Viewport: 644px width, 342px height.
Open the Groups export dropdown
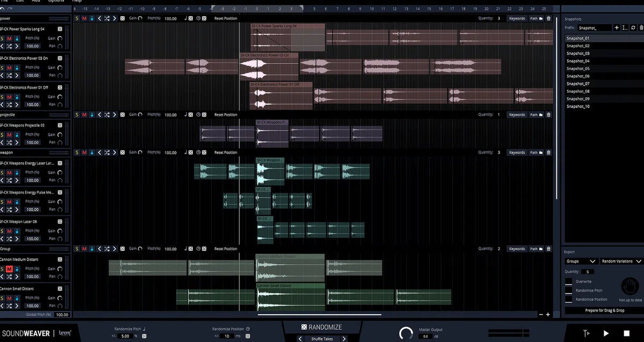581,260
